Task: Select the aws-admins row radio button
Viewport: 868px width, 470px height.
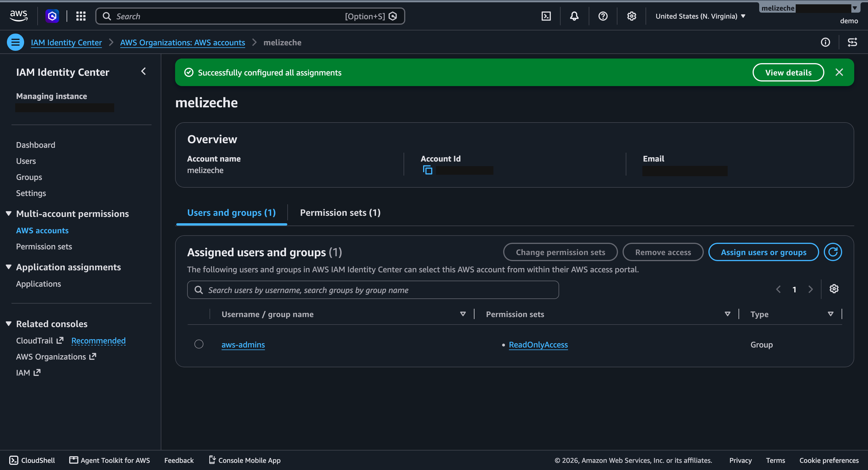Action: tap(199, 344)
